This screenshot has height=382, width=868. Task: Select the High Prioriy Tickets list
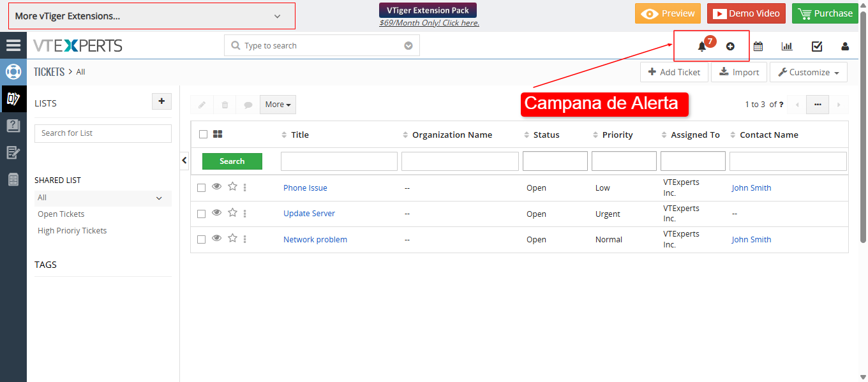coord(72,231)
